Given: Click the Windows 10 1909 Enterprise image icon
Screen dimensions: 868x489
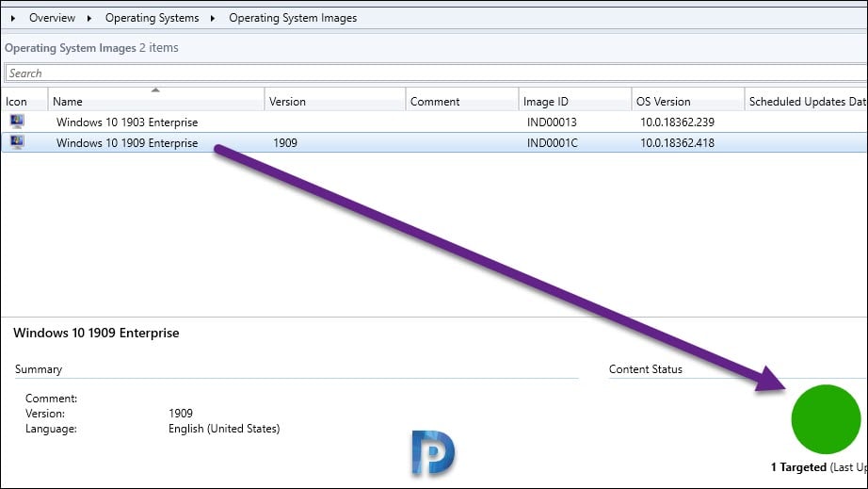Looking at the screenshot, I should click(17, 142).
